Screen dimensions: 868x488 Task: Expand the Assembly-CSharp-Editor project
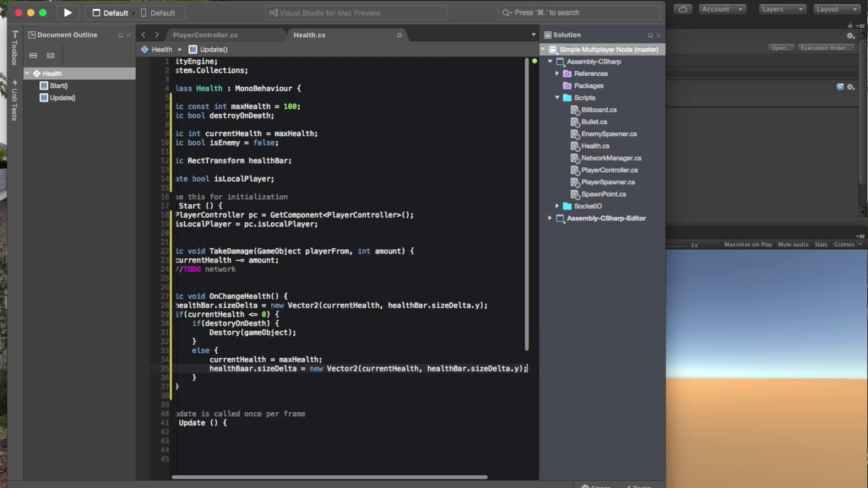click(x=550, y=218)
